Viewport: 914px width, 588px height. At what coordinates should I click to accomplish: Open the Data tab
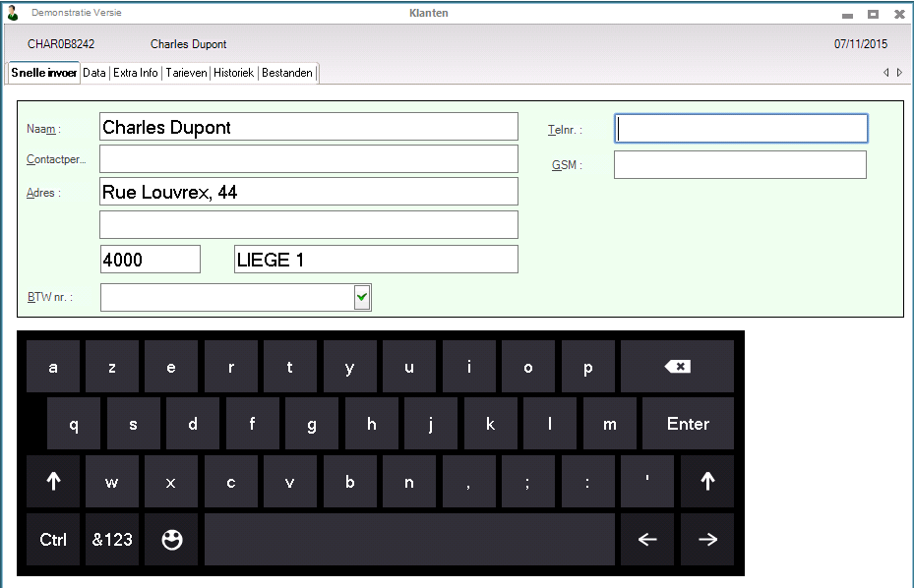[x=94, y=73]
